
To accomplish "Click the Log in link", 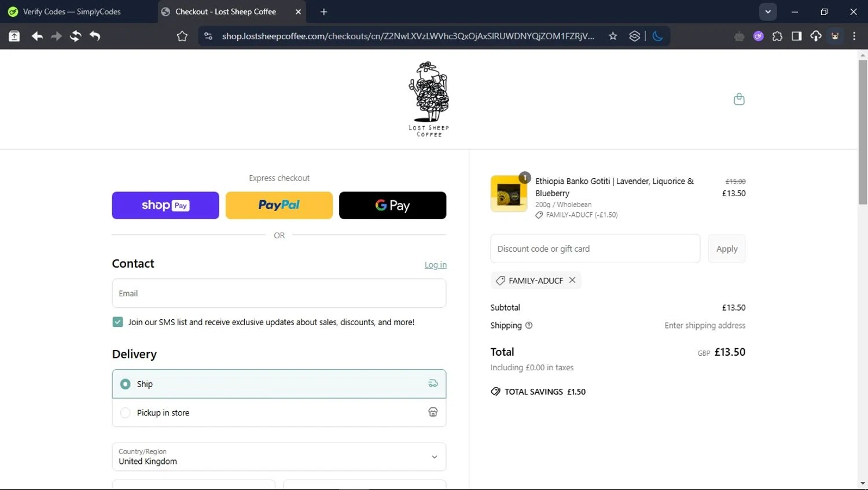I will [x=436, y=265].
